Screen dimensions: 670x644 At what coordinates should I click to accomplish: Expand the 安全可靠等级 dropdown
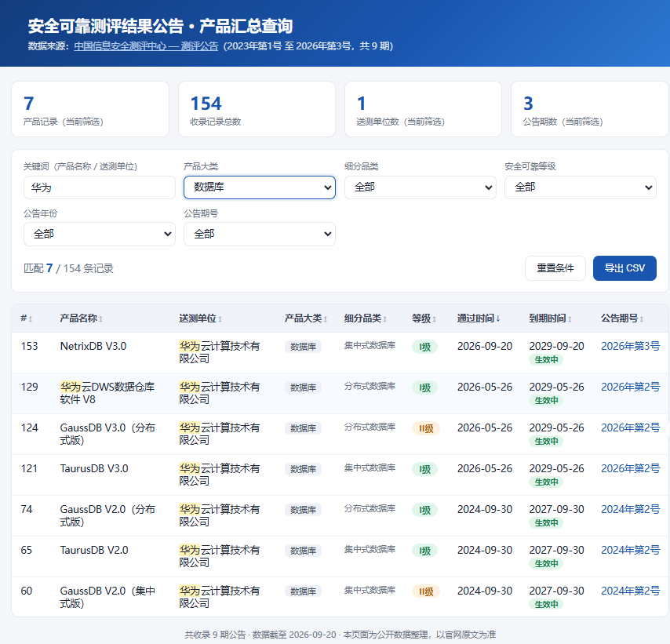pyautogui.click(x=581, y=187)
